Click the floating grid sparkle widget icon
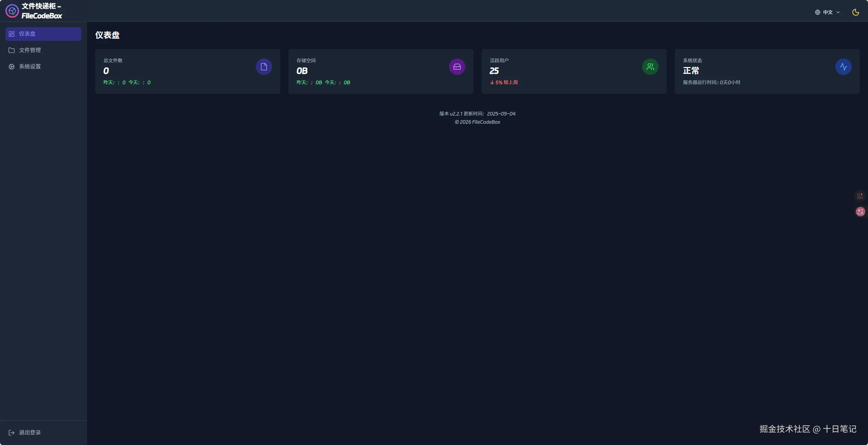The width and height of the screenshot is (868, 445). 860,196
